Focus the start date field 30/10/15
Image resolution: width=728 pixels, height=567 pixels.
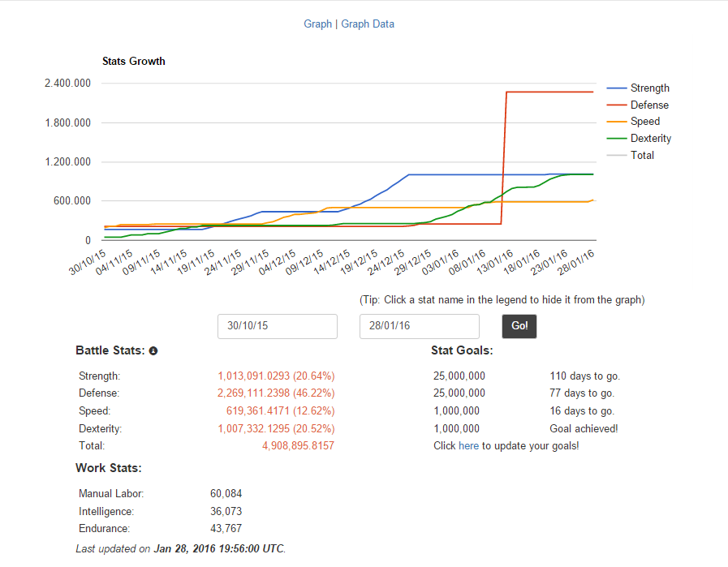point(278,326)
